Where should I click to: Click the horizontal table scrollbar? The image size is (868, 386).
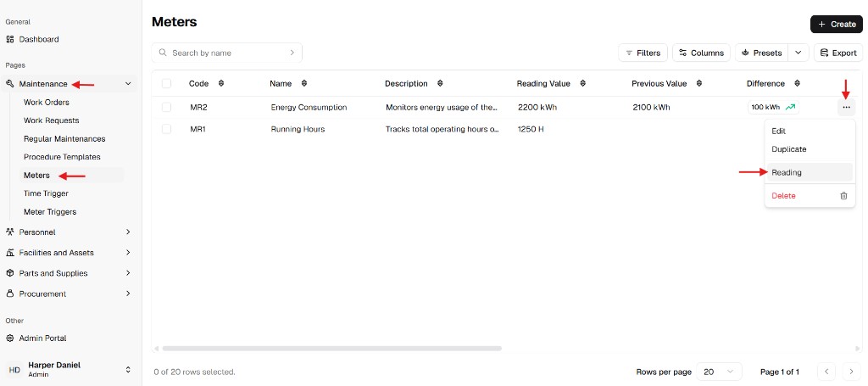[331, 349]
